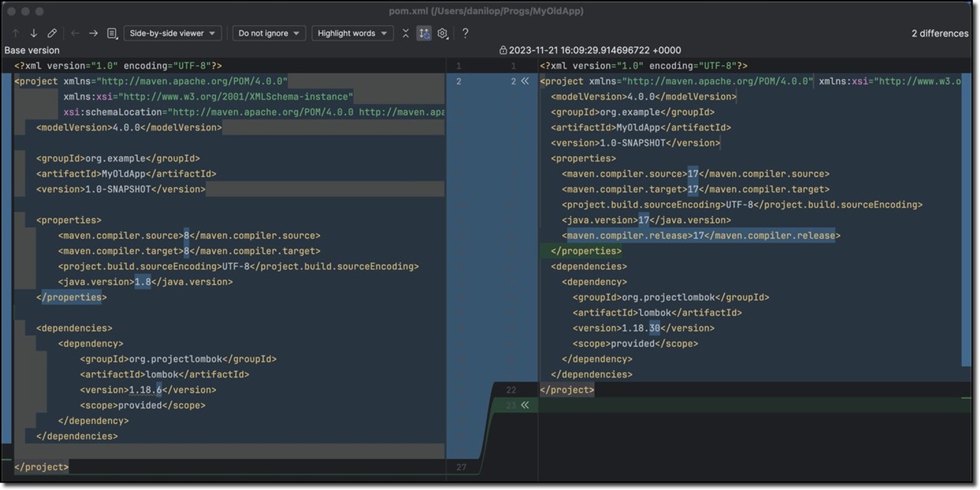Click the 2 differences counter
Screen dimensions: 980x490
point(939,34)
